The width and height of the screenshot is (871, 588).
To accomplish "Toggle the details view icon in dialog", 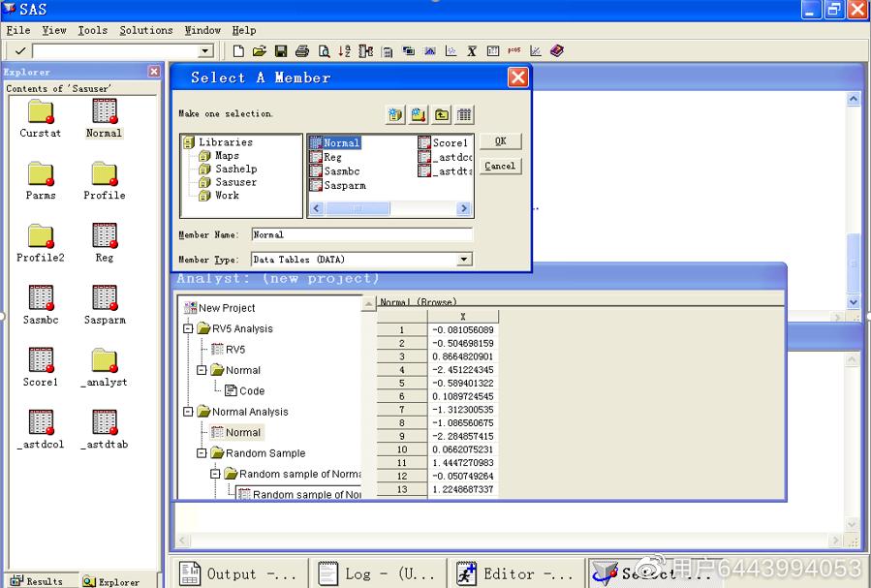I will 465,115.
